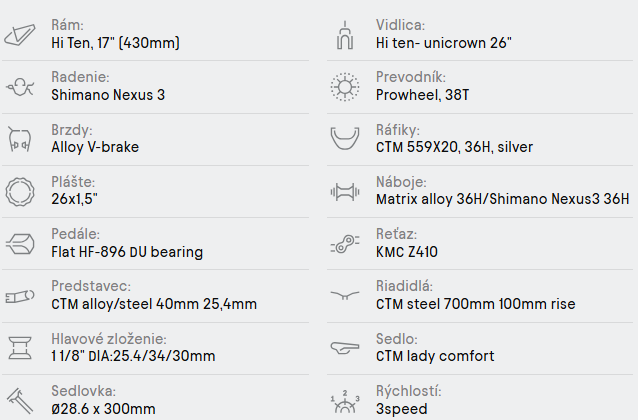The width and height of the screenshot is (638, 420).
Task: Click the headset icon beside Hlavové zloženie
Action: tap(20, 347)
